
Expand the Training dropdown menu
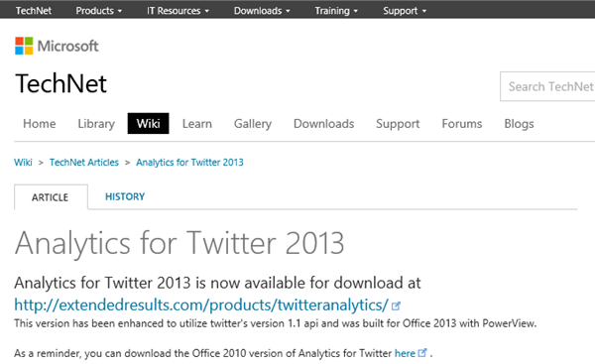[336, 11]
